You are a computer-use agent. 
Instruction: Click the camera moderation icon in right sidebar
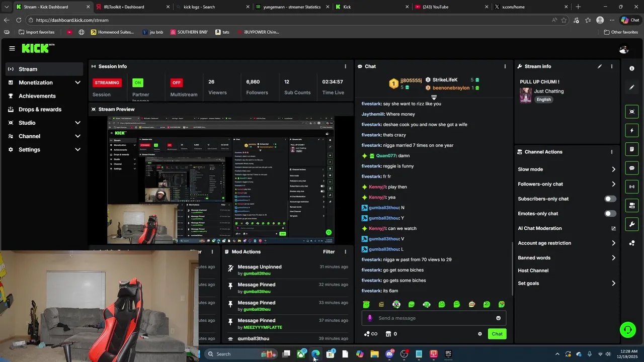tap(632, 205)
